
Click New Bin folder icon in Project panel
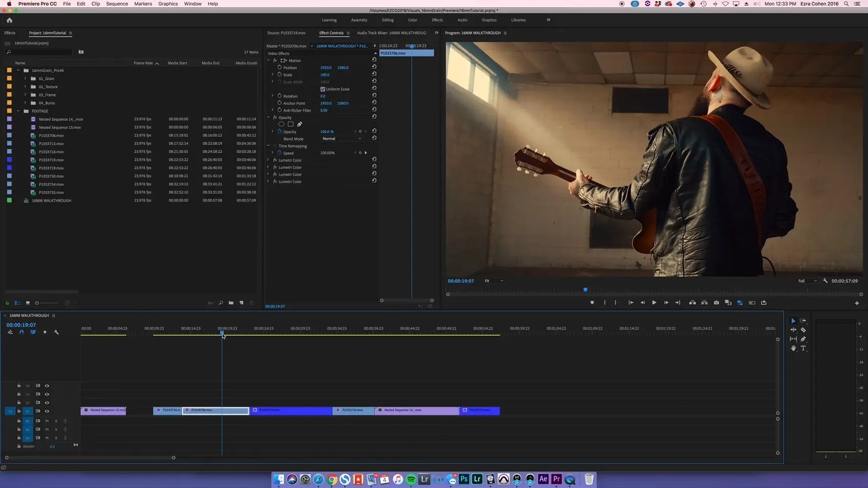(231, 303)
